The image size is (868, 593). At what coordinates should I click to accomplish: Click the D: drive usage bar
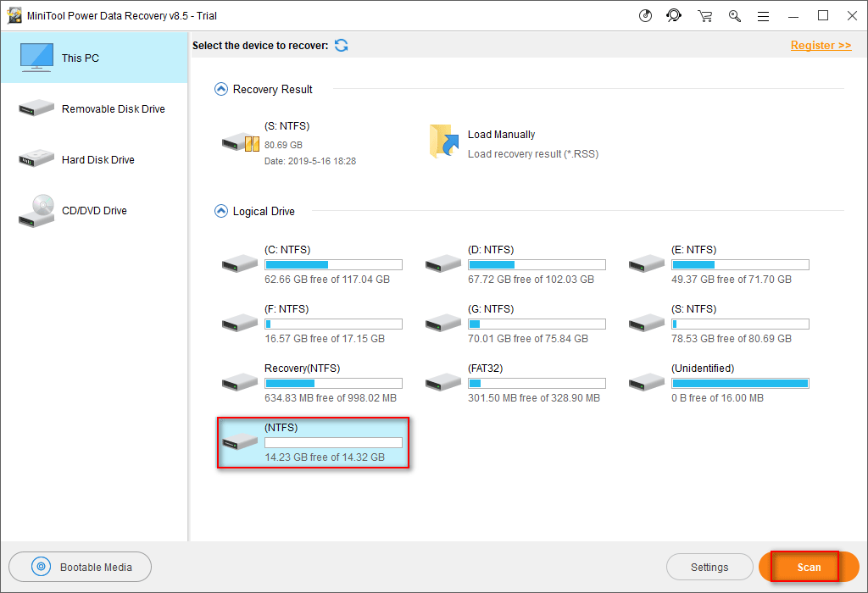pos(537,264)
